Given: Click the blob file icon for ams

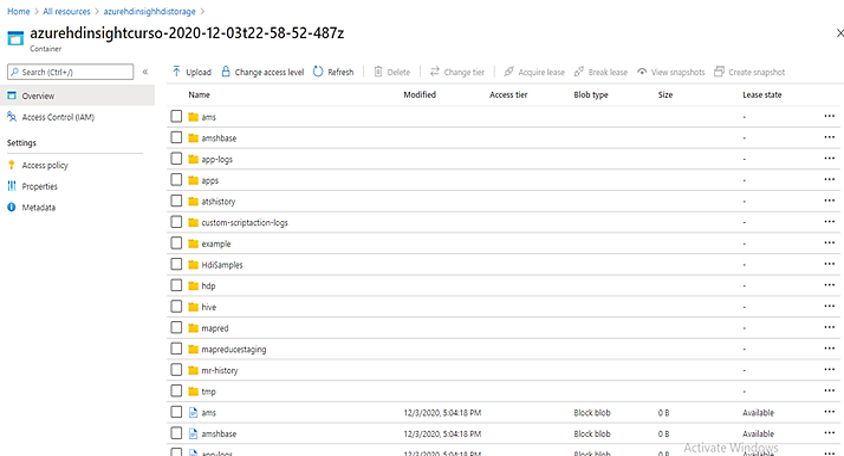Looking at the screenshot, I should pyautogui.click(x=193, y=412).
